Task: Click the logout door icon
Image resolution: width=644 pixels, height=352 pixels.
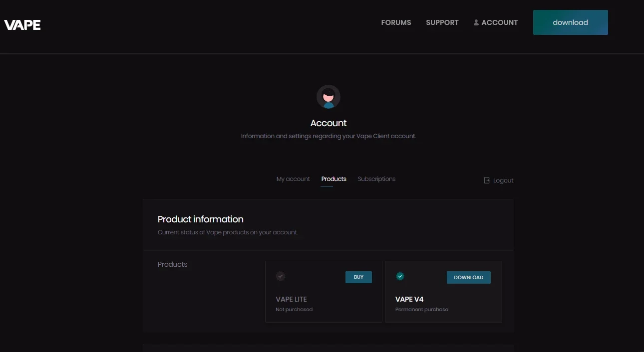Action: [487, 180]
